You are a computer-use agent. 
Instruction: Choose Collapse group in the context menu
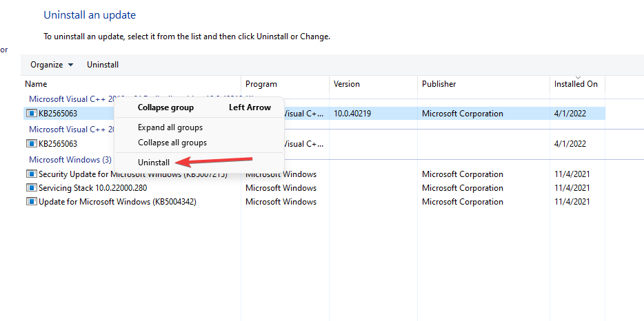click(x=165, y=107)
